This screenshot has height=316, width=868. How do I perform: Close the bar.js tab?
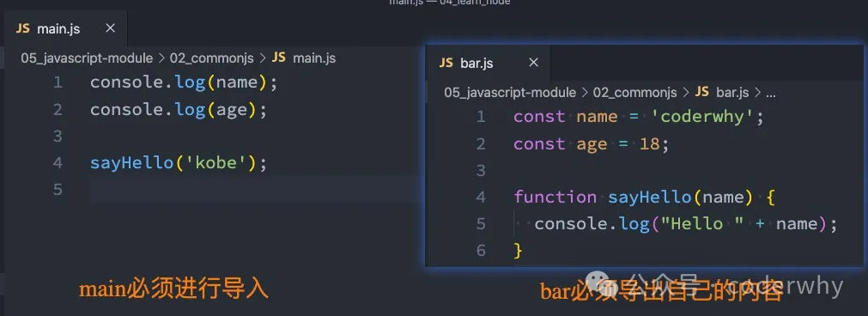point(534,63)
